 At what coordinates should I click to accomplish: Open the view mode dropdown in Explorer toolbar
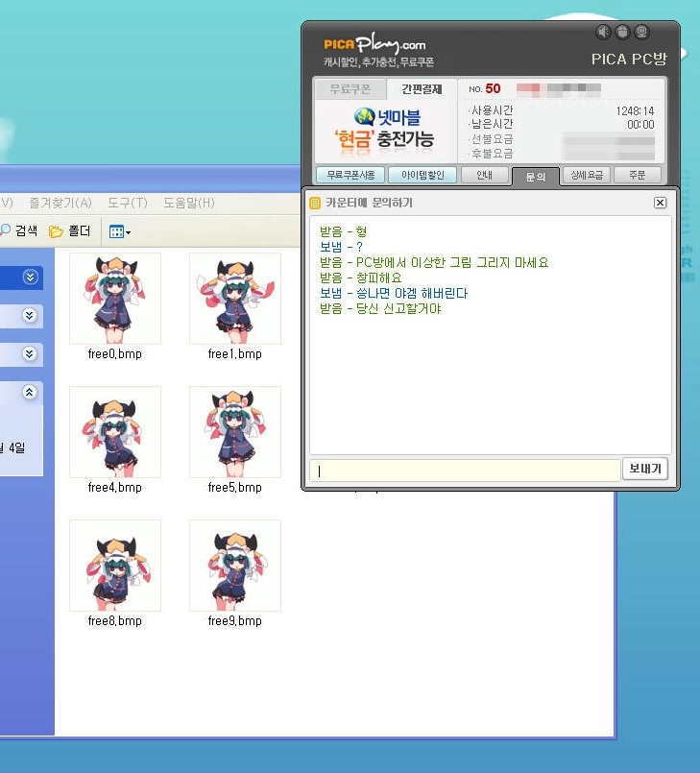pos(119,231)
